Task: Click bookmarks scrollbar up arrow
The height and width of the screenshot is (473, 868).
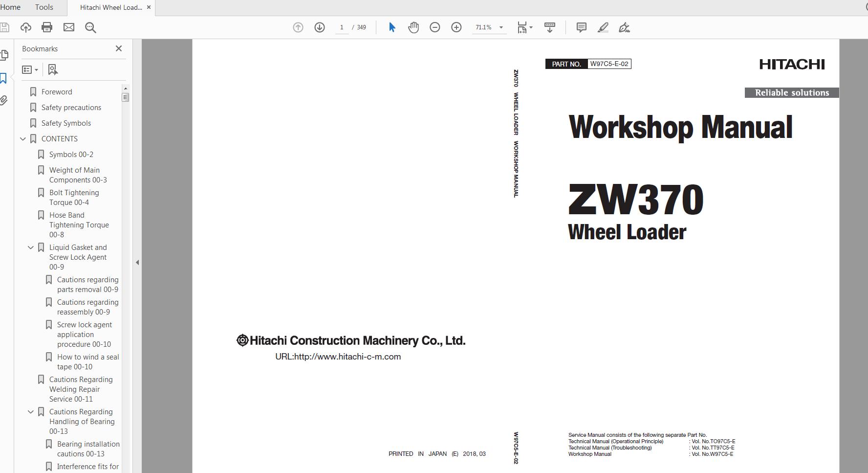Action: [126, 88]
